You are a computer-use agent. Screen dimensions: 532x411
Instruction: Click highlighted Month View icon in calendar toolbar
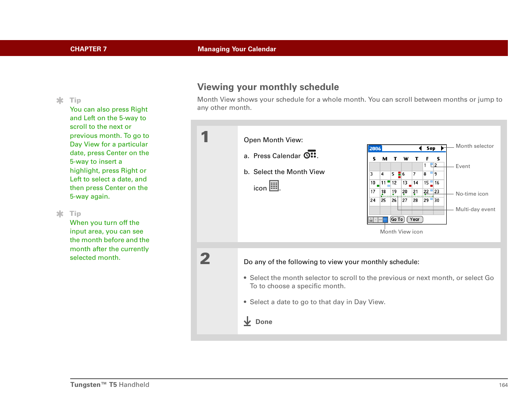pos(386,220)
